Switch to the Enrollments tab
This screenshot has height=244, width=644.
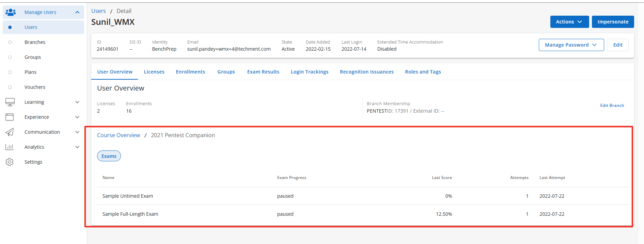pyautogui.click(x=190, y=72)
